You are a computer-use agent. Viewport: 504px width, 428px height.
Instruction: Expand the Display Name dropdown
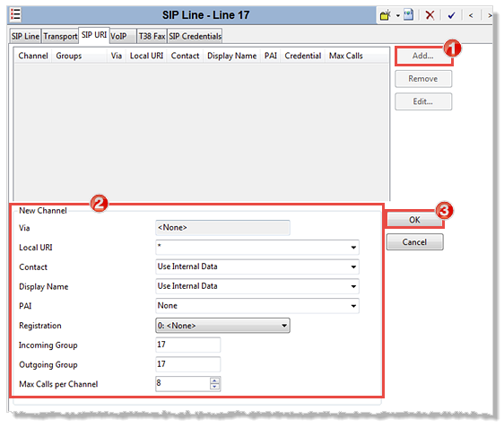tap(353, 286)
